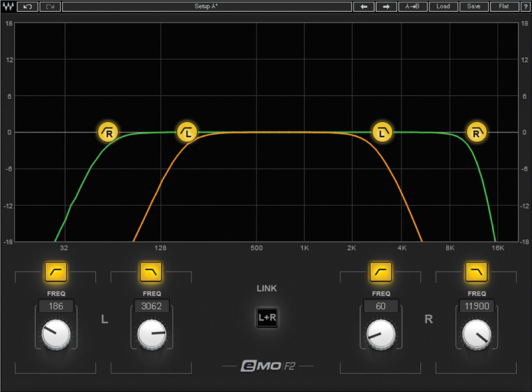Click the right channel 60 Hz frequency knob
This screenshot has height=392, width=532.
point(381,335)
